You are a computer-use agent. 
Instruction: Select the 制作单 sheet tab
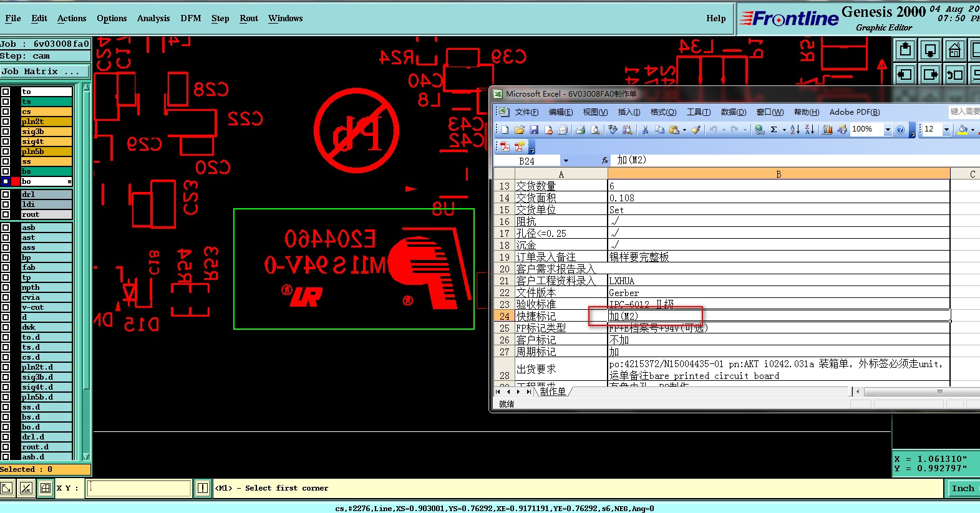(x=553, y=391)
